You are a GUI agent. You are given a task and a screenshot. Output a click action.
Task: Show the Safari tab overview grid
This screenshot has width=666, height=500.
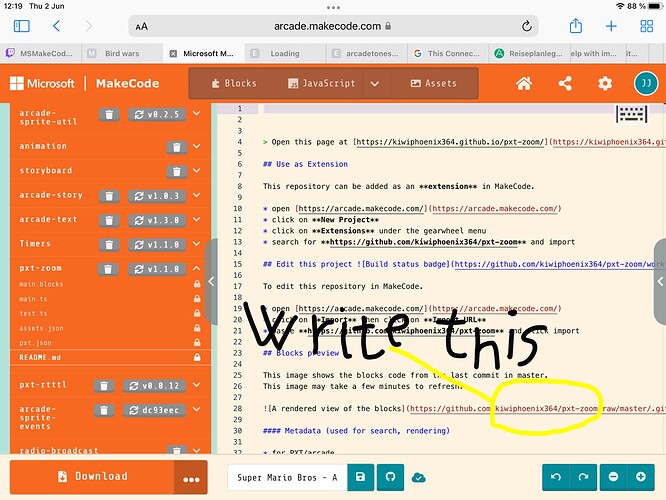tap(646, 26)
